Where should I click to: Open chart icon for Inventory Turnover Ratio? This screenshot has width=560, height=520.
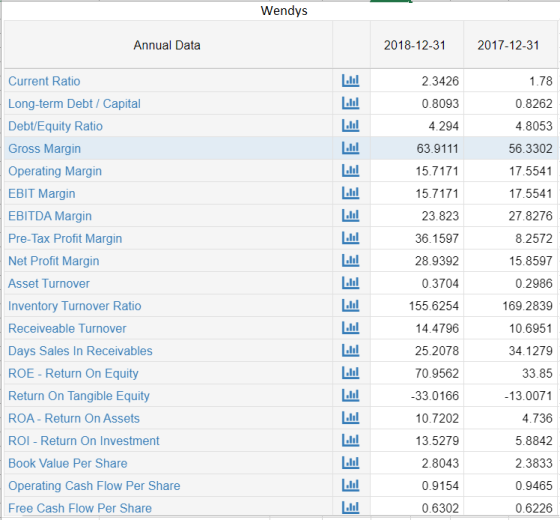coord(350,306)
